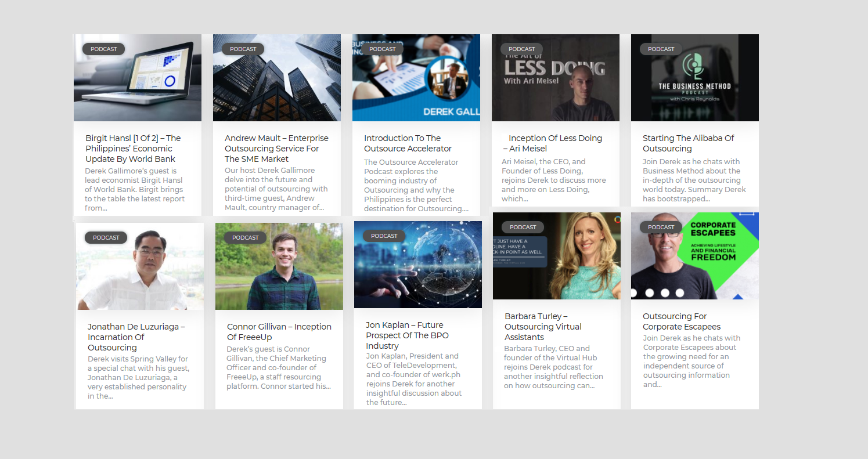Image resolution: width=868 pixels, height=459 pixels.
Task: Open the Andrew Mault skyscrapers thumbnail
Action: pyautogui.click(x=277, y=78)
